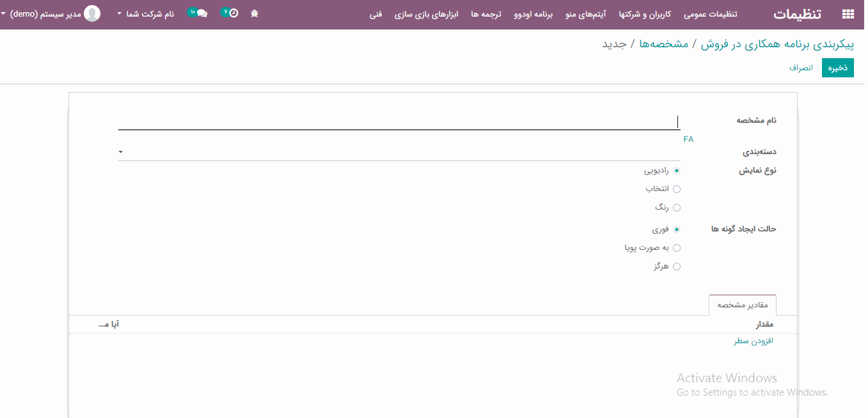868x418 pixels.
Task: Focus the نام مشخصه input field
Action: click(399, 121)
